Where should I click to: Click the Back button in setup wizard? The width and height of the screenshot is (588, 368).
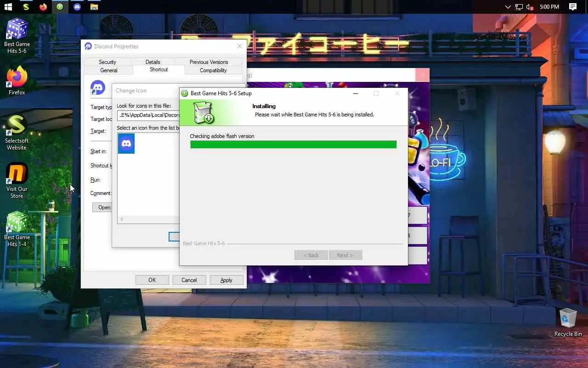[311, 255]
